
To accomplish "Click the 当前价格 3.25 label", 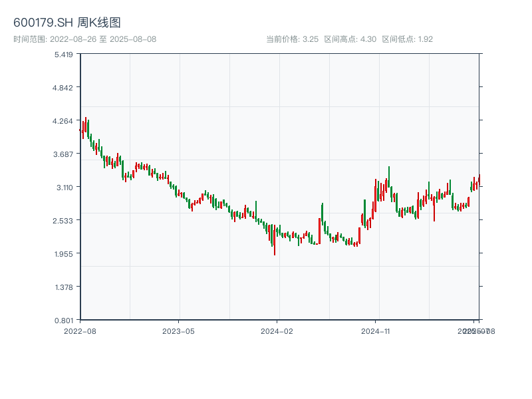I will [x=292, y=39].
